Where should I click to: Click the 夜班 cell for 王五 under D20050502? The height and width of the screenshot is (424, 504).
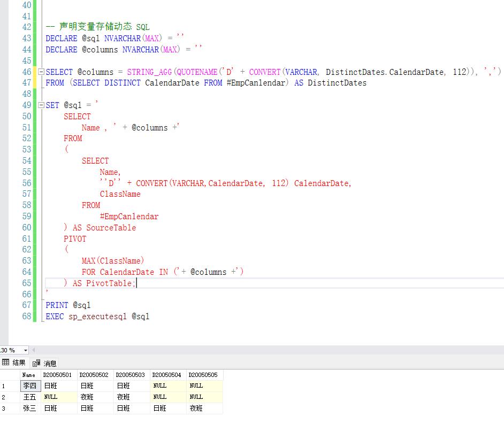coord(95,397)
